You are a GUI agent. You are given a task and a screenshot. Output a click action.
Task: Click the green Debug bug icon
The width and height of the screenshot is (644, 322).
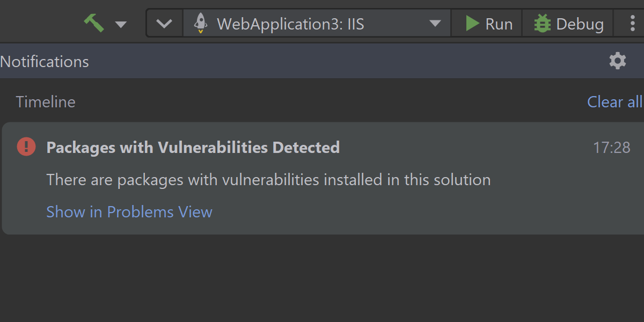542,24
